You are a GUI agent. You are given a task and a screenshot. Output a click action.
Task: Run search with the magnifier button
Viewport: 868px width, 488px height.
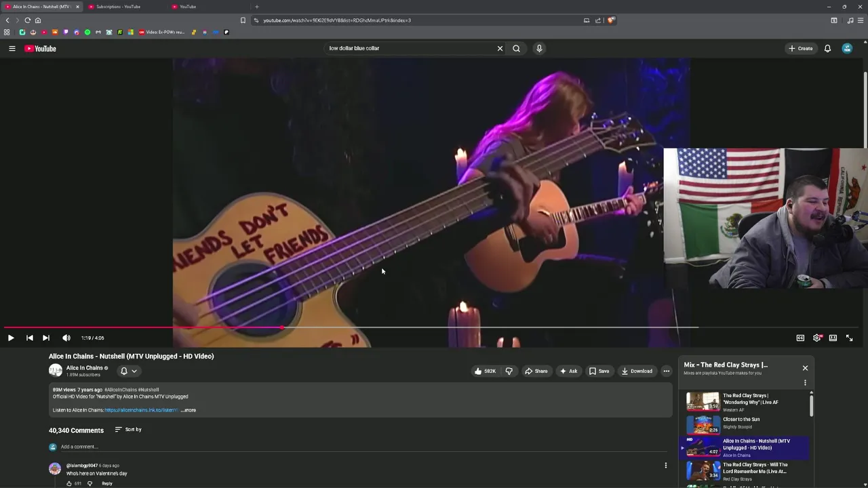click(516, 48)
